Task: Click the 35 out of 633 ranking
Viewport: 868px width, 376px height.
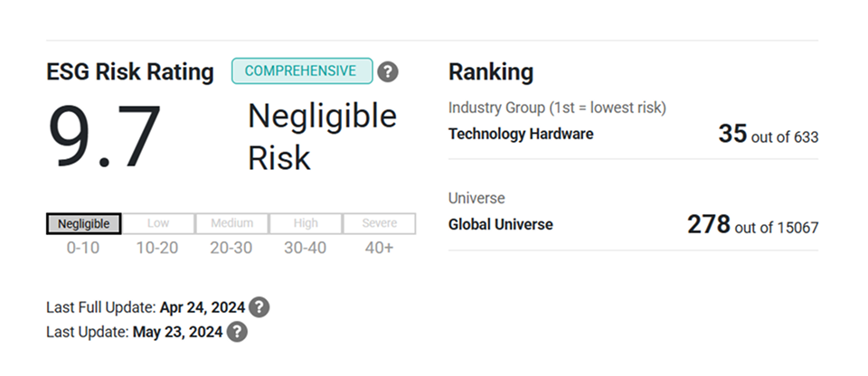Action: click(x=769, y=134)
